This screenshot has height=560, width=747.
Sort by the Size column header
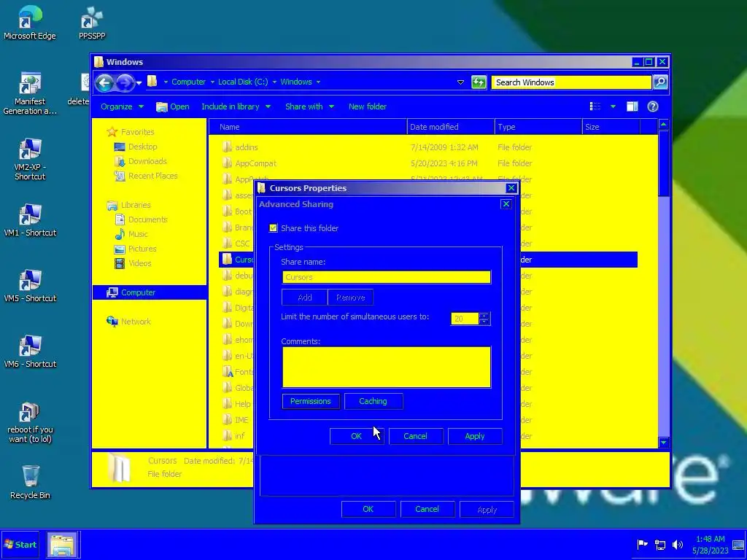coord(611,127)
